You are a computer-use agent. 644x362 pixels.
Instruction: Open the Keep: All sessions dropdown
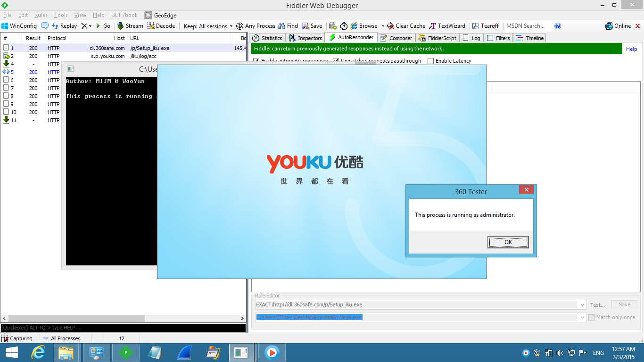(x=208, y=26)
